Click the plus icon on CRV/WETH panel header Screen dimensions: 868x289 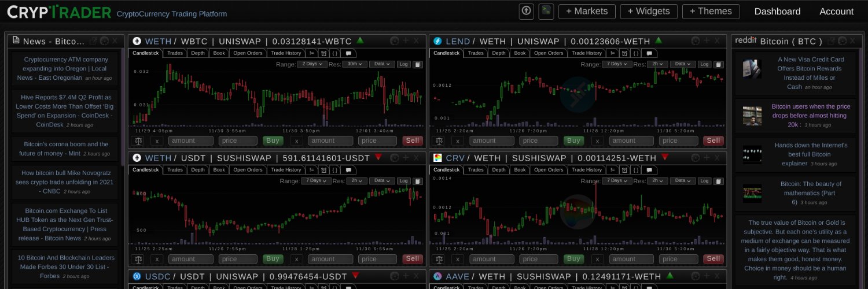707,158
